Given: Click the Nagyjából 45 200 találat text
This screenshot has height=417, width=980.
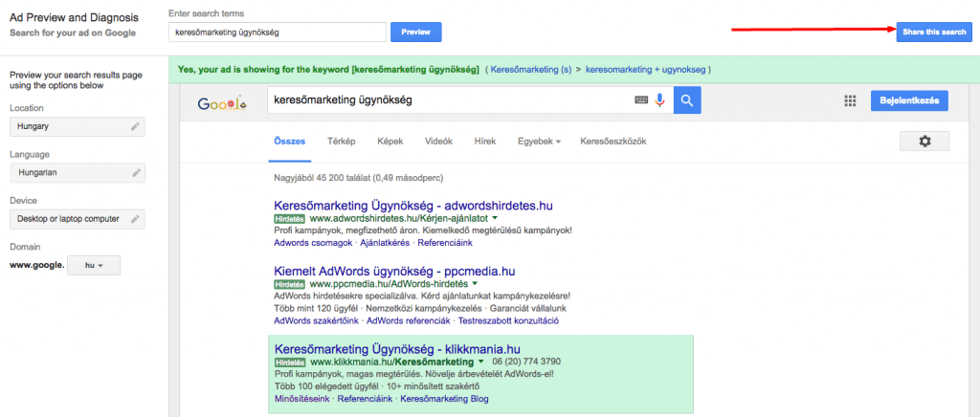Looking at the screenshot, I should pyautogui.click(x=359, y=178).
